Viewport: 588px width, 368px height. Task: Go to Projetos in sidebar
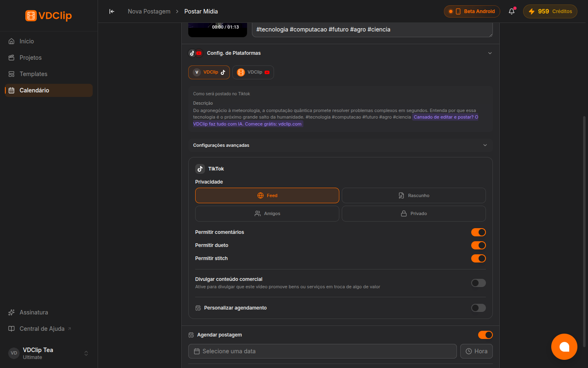pyautogui.click(x=49, y=58)
